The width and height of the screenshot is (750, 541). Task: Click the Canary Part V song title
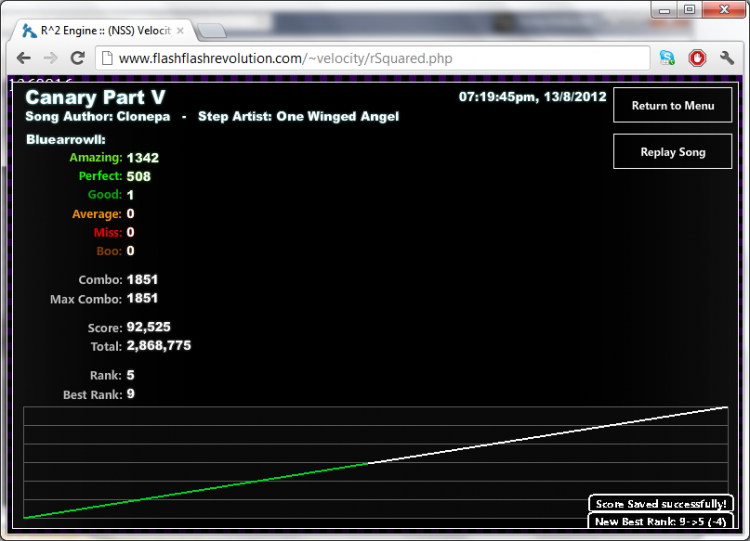[95, 98]
